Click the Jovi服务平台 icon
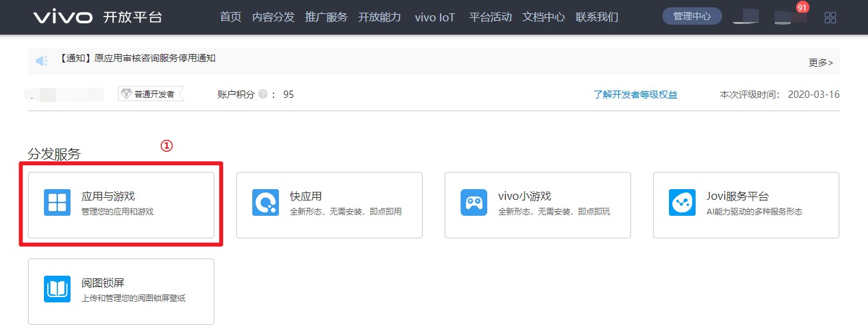This screenshot has height=335, width=868. 682,202
